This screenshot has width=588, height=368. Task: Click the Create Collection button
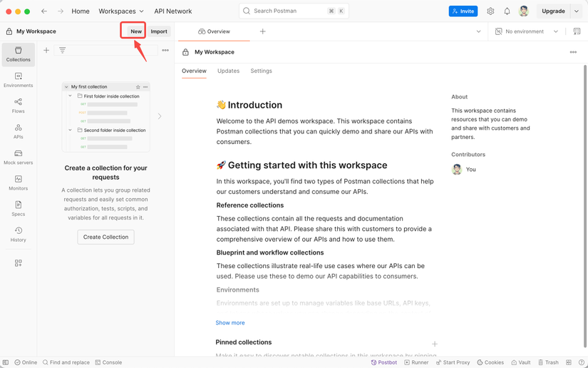pyautogui.click(x=105, y=237)
